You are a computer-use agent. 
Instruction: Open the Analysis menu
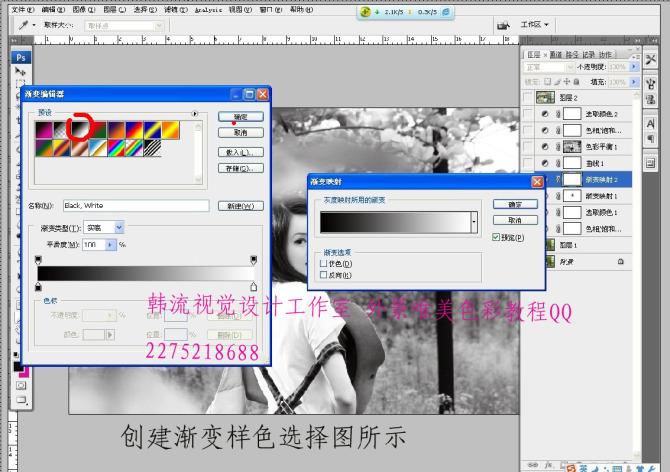pos(209,10)
